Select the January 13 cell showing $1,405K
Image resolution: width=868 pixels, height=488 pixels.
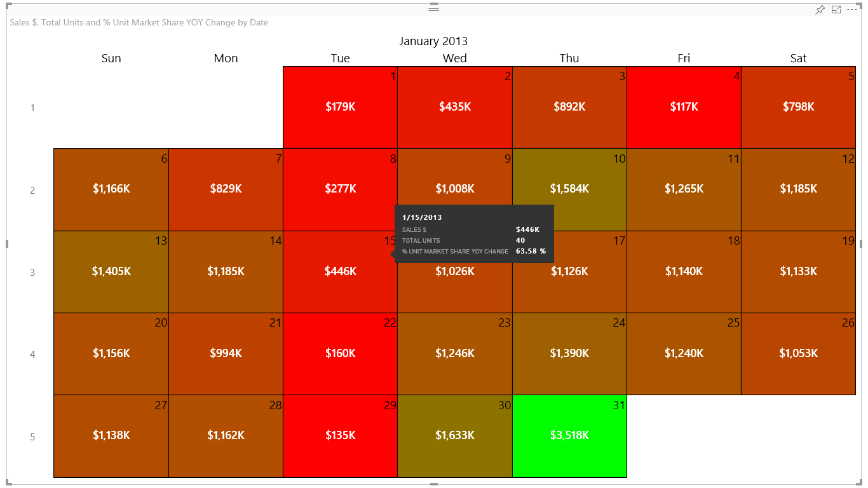tap(111, 271)
